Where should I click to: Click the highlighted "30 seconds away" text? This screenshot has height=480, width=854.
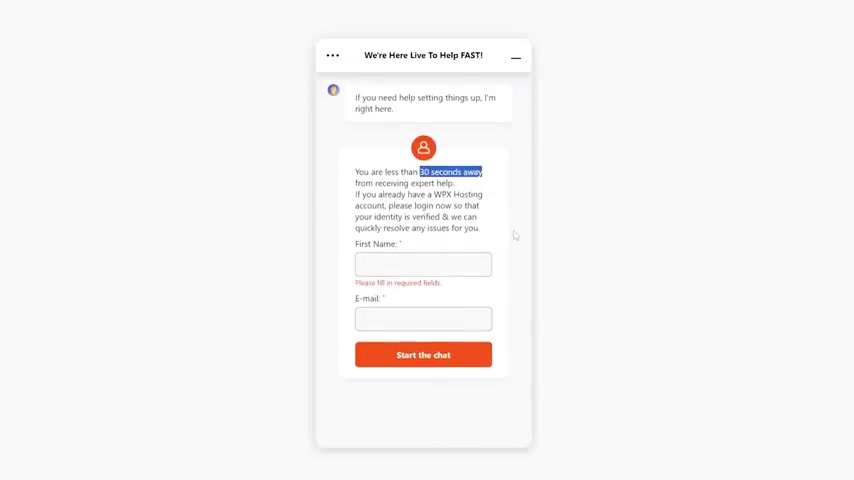(x=450, y=172)
